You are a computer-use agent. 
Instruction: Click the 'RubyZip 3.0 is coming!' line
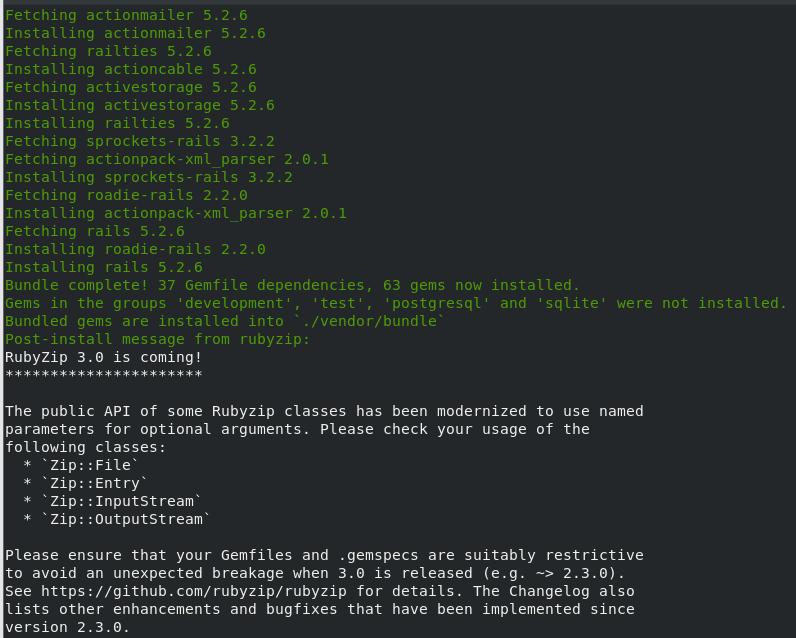(104, 357)
